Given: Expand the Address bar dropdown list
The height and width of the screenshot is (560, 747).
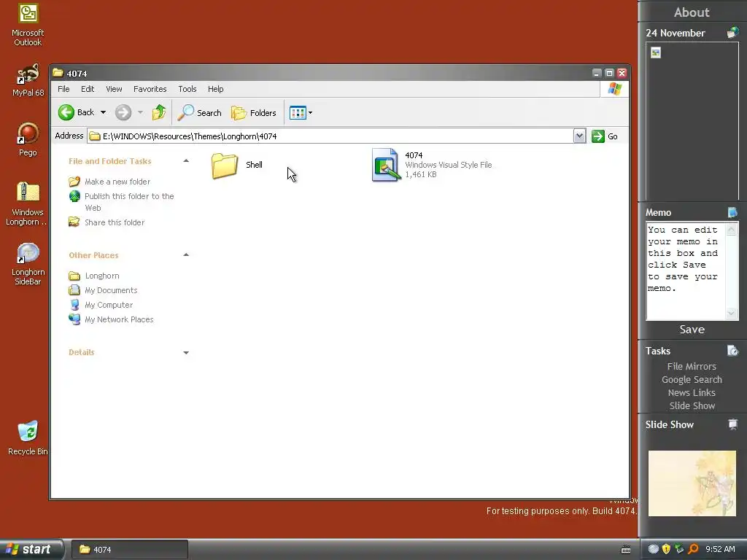Looking at the screenshot, I should tap(579, 136).
